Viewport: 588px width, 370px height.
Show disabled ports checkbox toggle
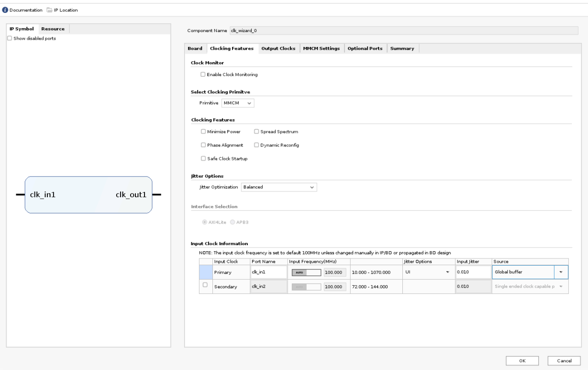point(10,39)
